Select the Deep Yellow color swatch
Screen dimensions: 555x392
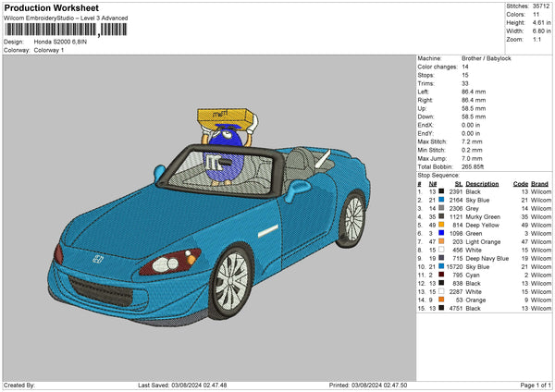click(x=441, y=225)
